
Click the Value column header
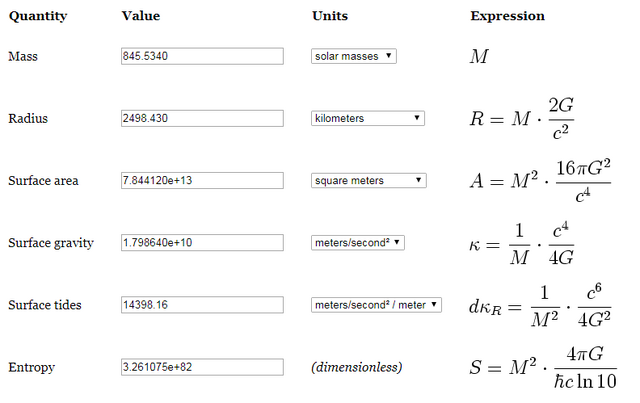(x=141, y=16)
